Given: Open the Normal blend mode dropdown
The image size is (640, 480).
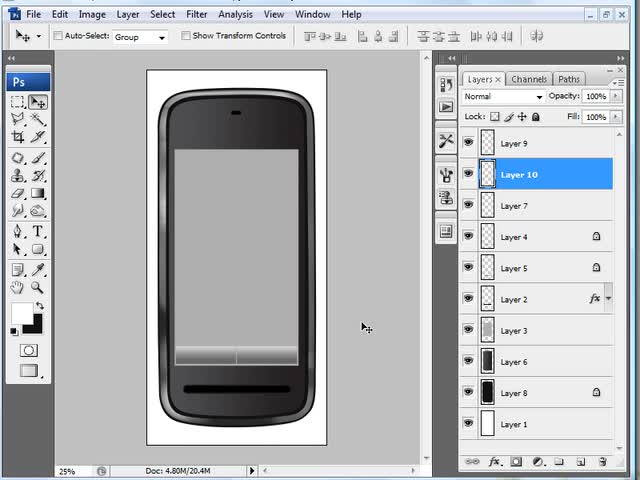Looking at the screenshot, I should pos(504,97).
